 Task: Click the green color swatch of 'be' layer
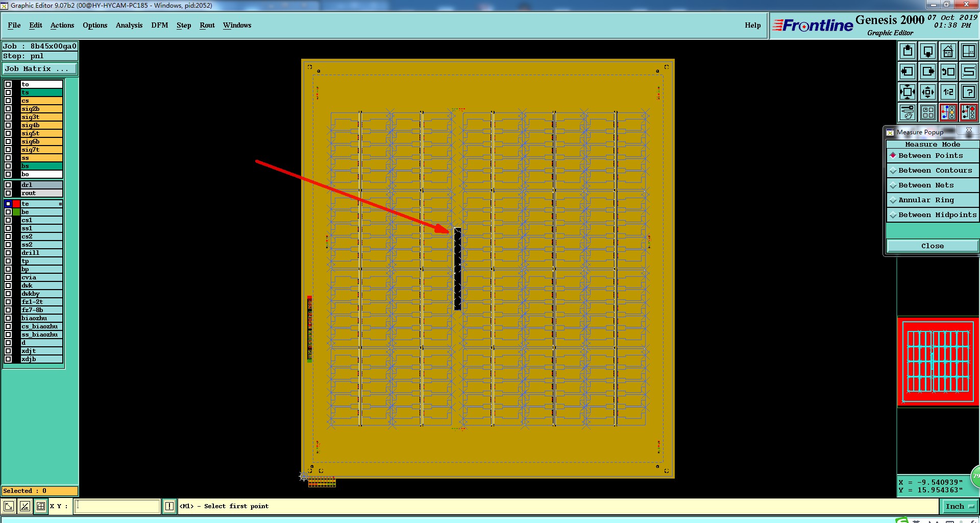tap(16, 212)
